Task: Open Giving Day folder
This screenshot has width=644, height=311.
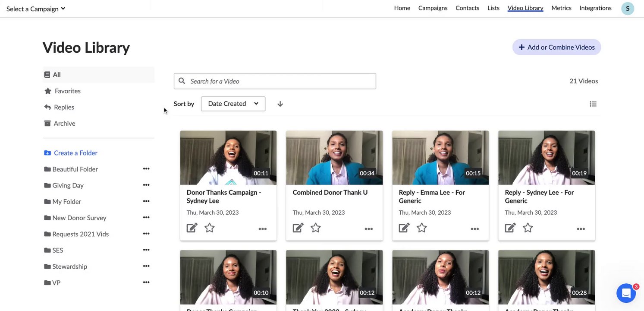Action: tap(64, 185)
